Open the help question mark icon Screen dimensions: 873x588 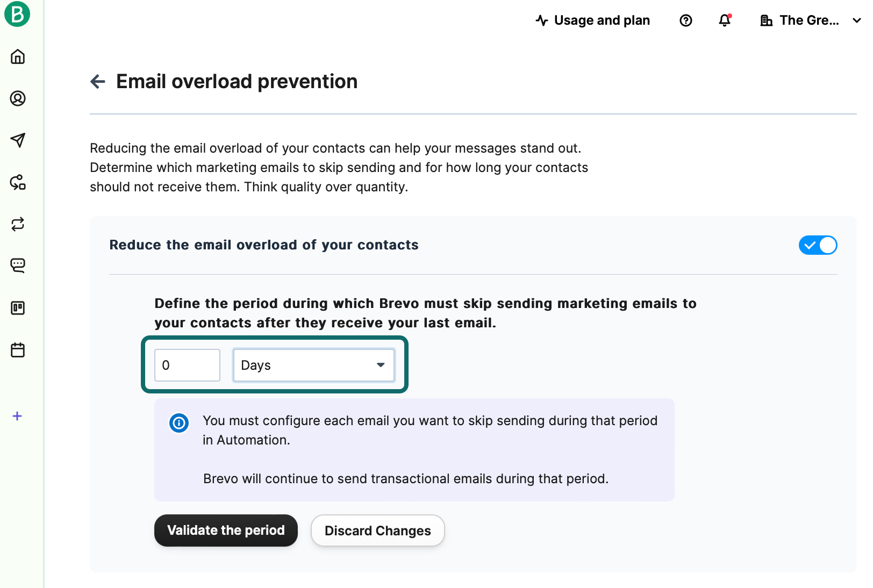685,20
